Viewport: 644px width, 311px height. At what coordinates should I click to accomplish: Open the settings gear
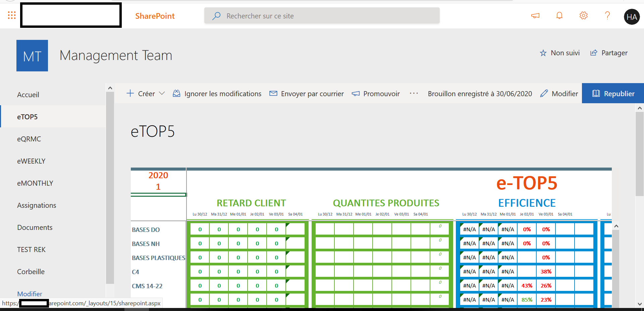click(584, 15)
